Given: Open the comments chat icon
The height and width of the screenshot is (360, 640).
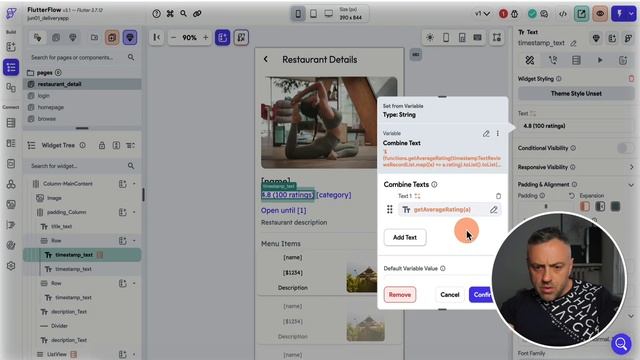Looking at the screenshot, I should tap(544, 14).
